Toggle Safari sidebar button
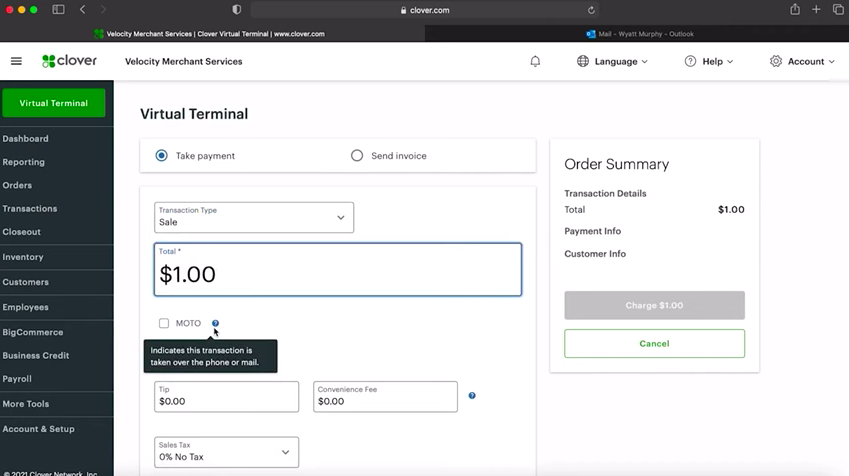 click(x=58, y=10)
